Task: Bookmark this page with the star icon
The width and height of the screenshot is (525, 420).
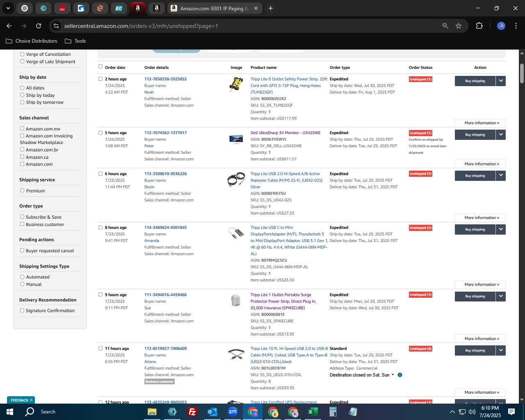Action: click(459, 26)
